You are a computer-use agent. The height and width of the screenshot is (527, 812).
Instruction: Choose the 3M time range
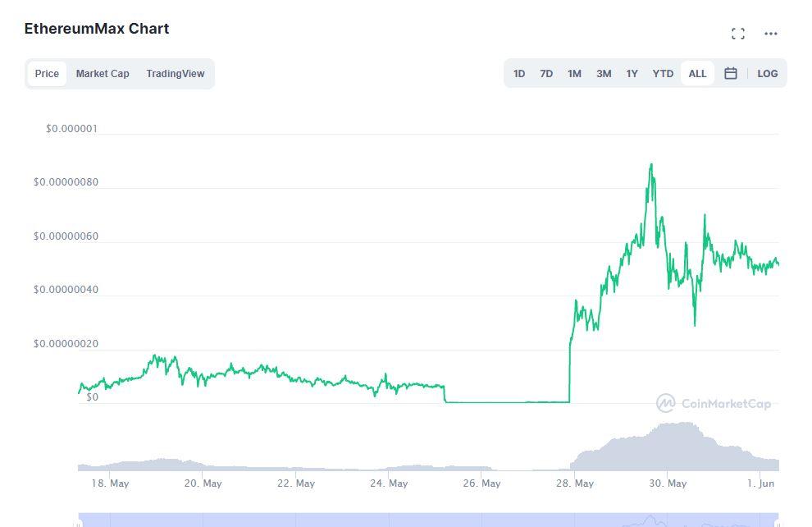click(x=604, y=73)
